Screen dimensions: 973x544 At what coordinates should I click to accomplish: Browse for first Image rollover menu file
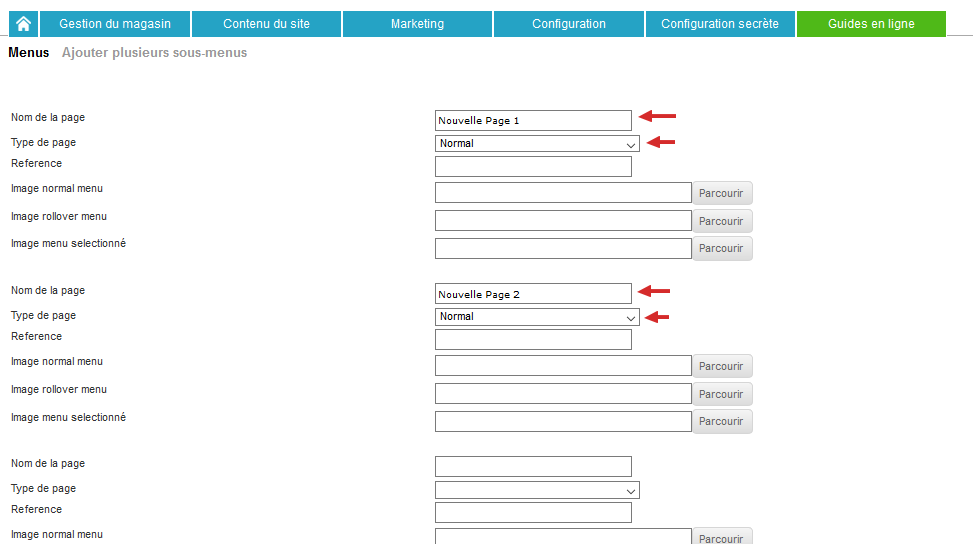(722, 221)
